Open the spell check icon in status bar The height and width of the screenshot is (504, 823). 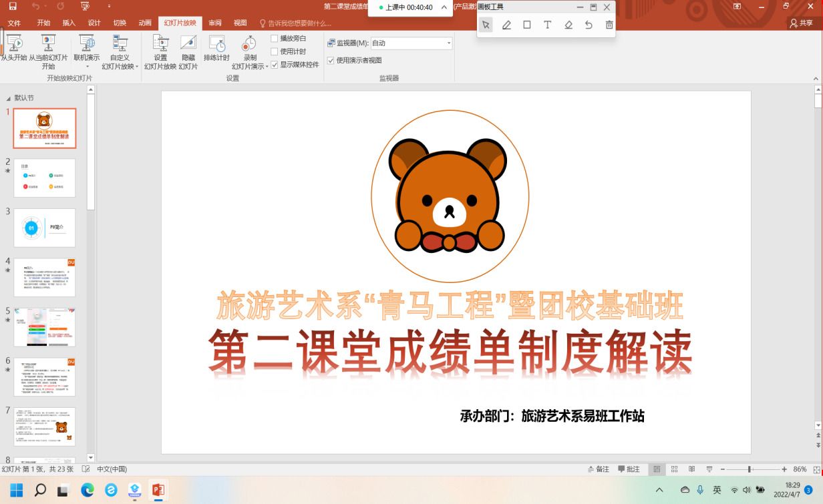[86, 469]
